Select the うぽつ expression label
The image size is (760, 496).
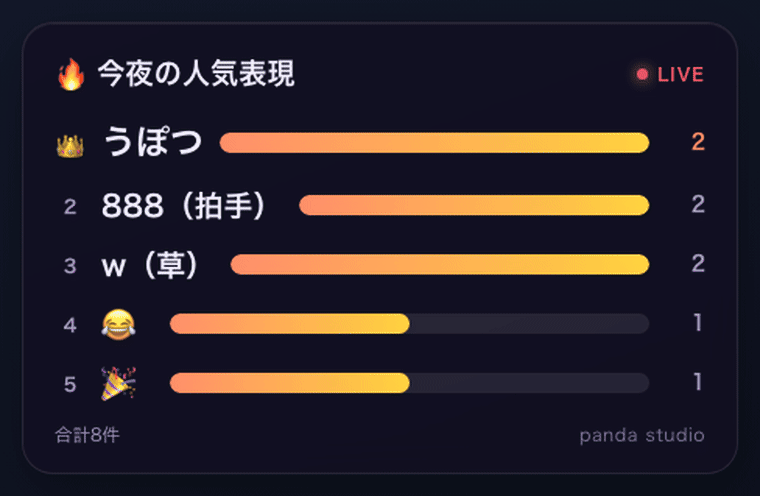[x=153, y=142]
